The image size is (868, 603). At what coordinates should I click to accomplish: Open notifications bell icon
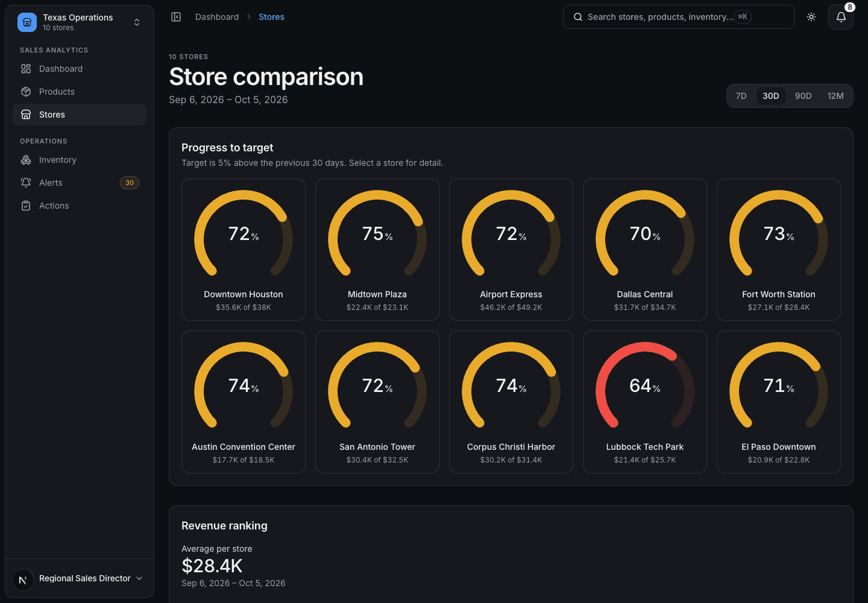tap(841, 17)
